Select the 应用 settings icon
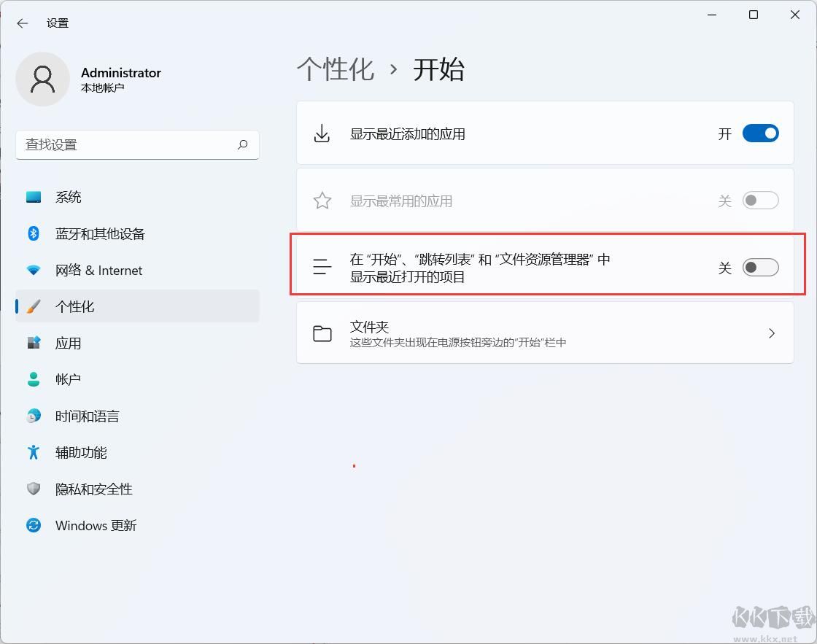Screen dimensions: 817x644 [34, 343]
